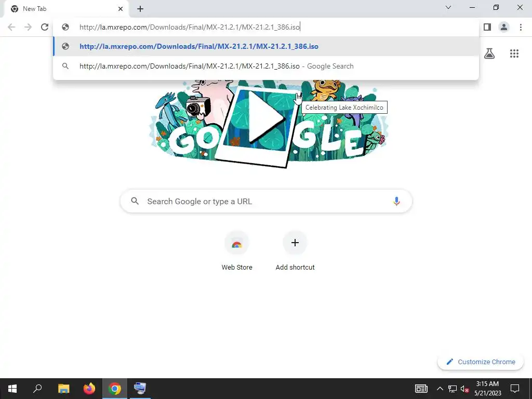The width and height of the screenshot is (532, 399).
Task: Close the New Tab tab
Action: pos(121,9)
